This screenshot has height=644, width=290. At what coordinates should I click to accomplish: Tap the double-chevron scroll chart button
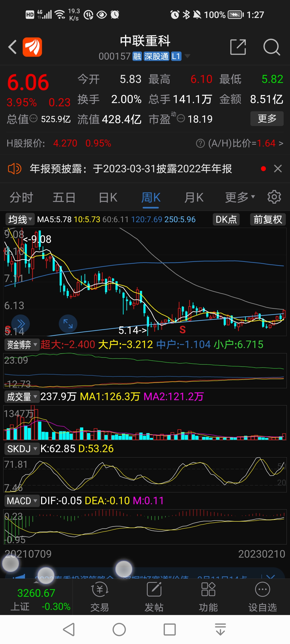pyautogui.click(x=21, y=324)
